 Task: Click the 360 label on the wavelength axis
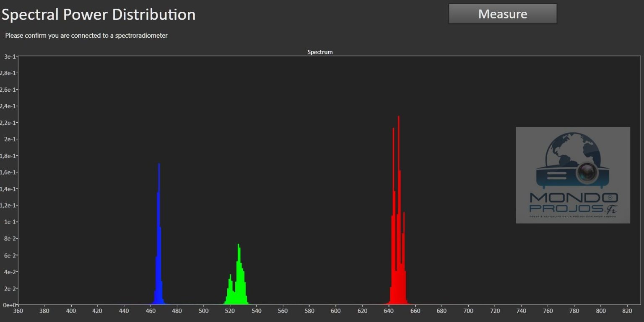pyautogui.click(x=18, y=311)
